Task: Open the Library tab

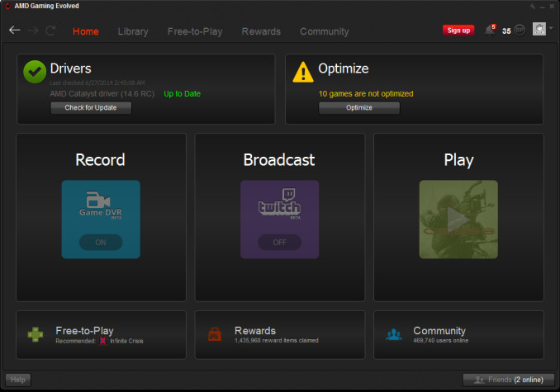Action: click(x=133, y=31)
